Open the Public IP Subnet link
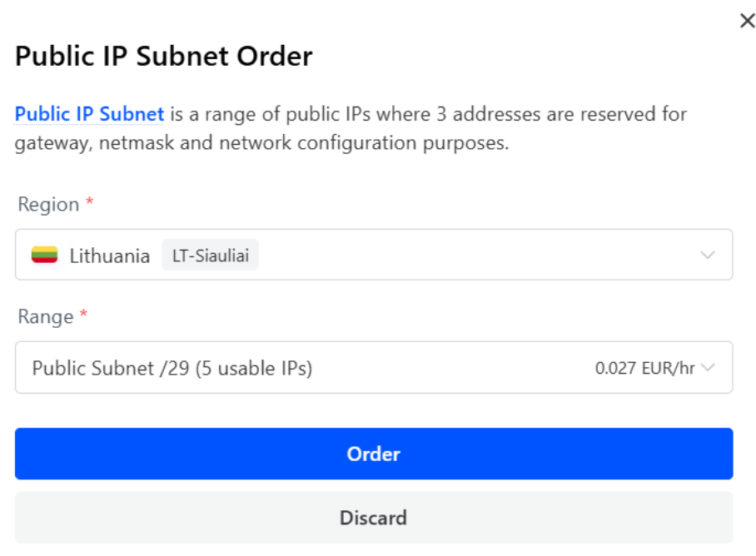 90,114
